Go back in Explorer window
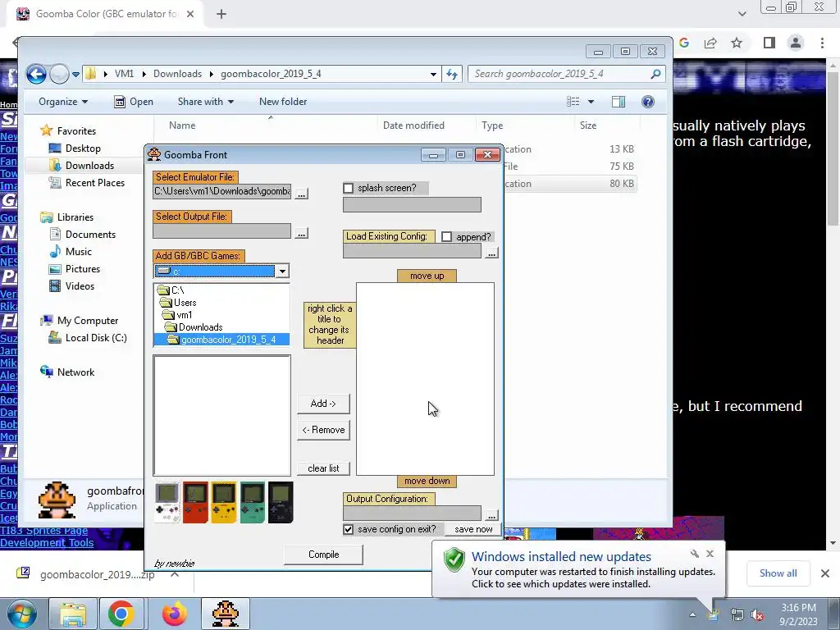This screenshot has height=630, width=840. [36, 74]
